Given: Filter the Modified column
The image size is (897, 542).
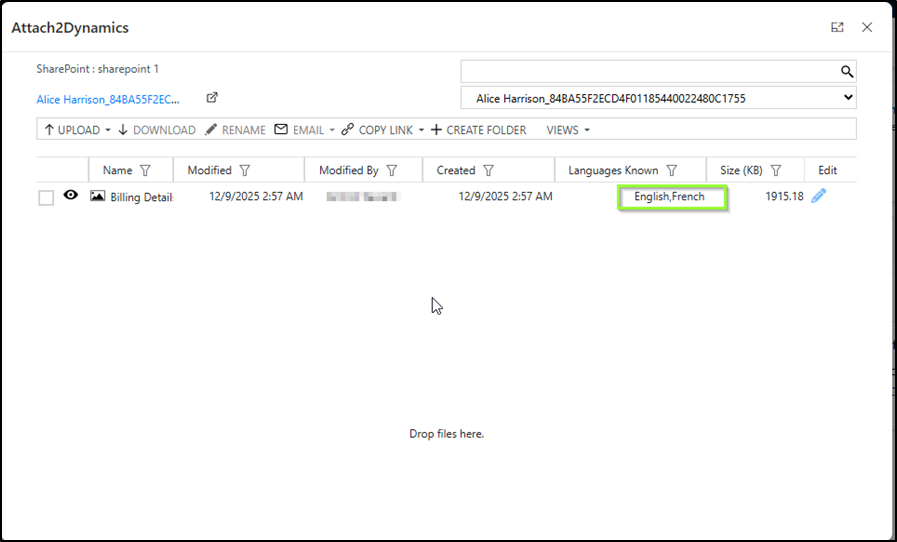Looking at the screenshot, I should (245, 171).
